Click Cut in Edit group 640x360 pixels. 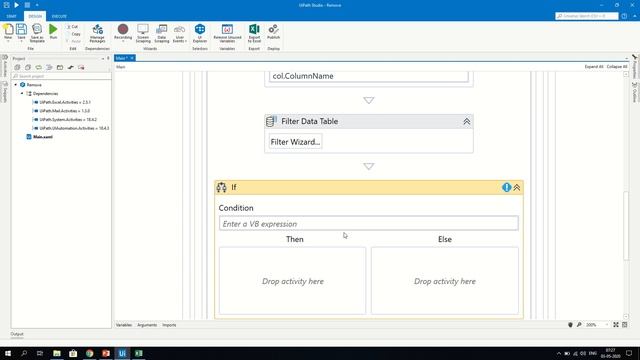(x=72, y=27)
